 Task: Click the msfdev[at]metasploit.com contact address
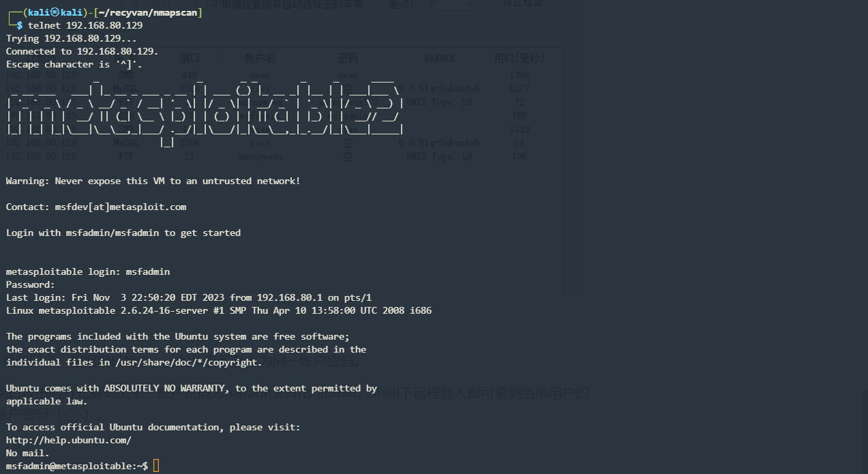121,207
